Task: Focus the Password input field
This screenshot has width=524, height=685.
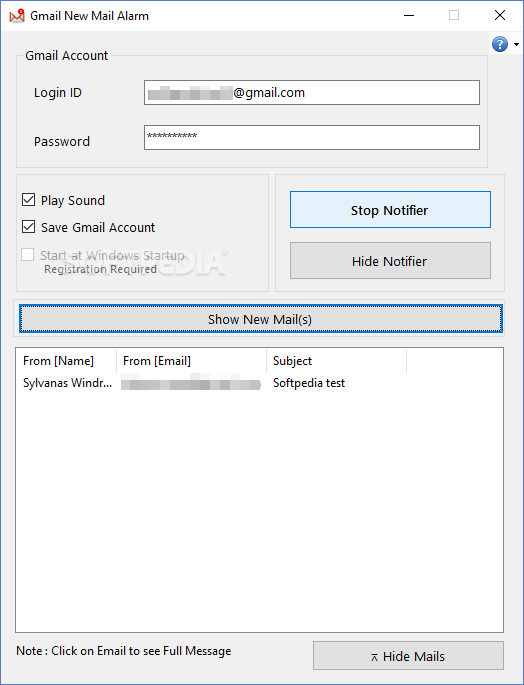Action: tap(312, 138)
